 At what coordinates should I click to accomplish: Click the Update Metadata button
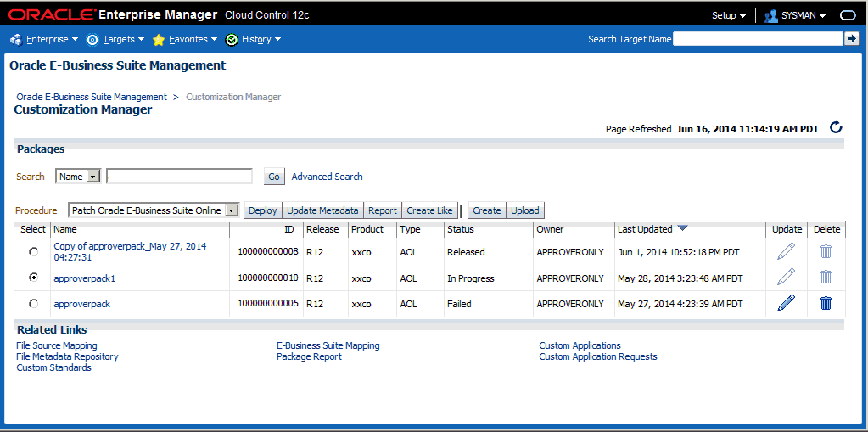point(322,210)
